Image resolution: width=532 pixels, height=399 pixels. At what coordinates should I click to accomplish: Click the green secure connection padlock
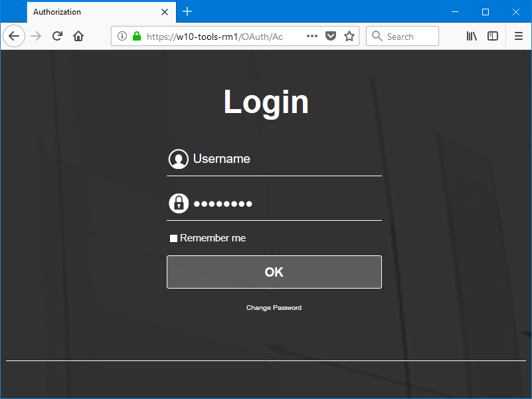(137, 37)
